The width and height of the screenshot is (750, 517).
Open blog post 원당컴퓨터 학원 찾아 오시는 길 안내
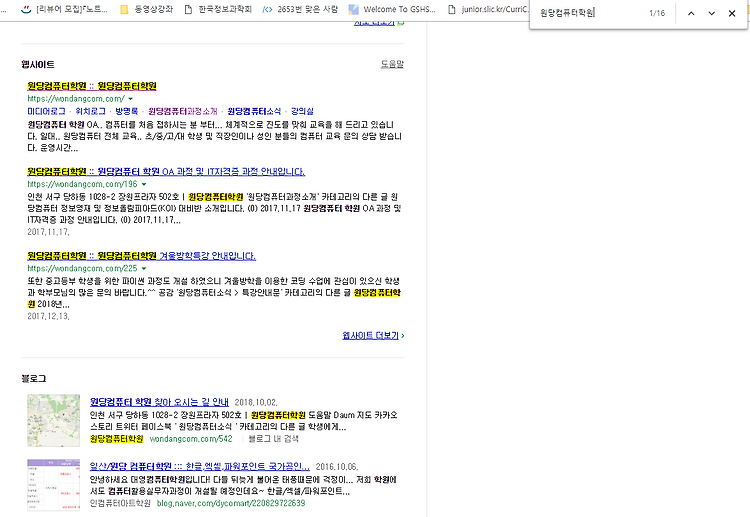coord(159,402)
